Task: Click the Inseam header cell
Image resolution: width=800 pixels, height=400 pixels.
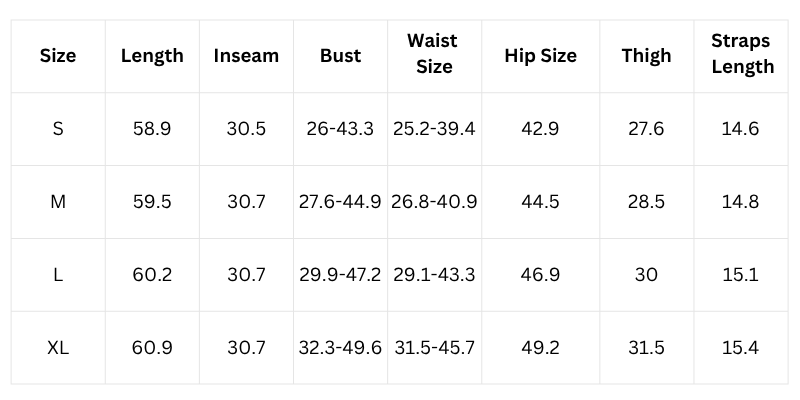Action: pos(246,56)
